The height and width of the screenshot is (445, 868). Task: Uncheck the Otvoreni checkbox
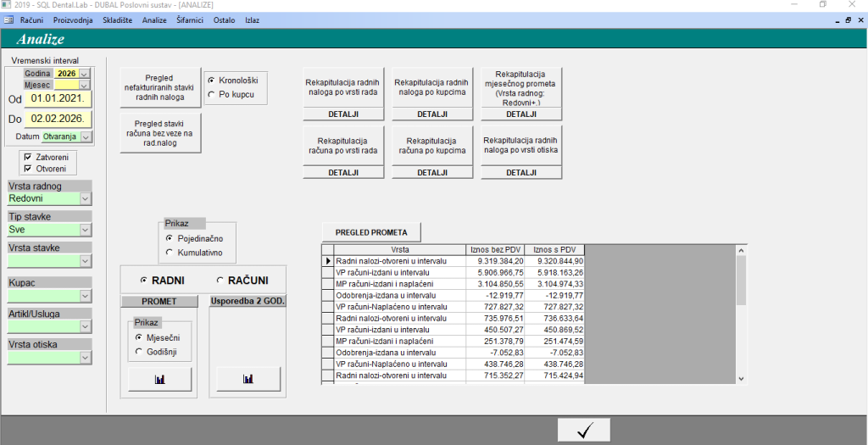click(x=29, y=169)
